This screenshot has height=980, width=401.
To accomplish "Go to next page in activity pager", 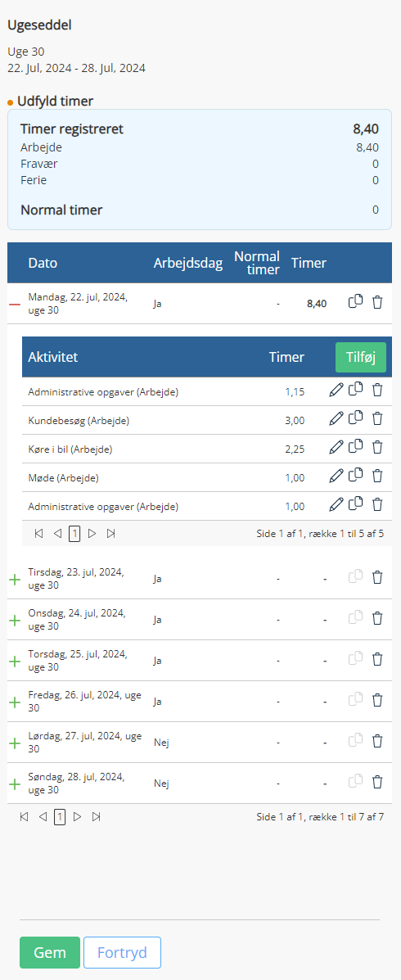I will (x=92, y=534).
